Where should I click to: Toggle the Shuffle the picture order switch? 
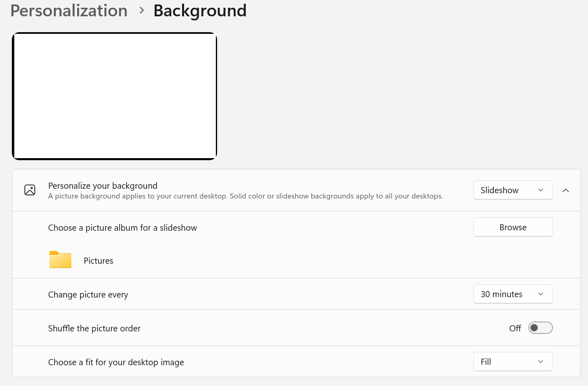tap(540, 328)
